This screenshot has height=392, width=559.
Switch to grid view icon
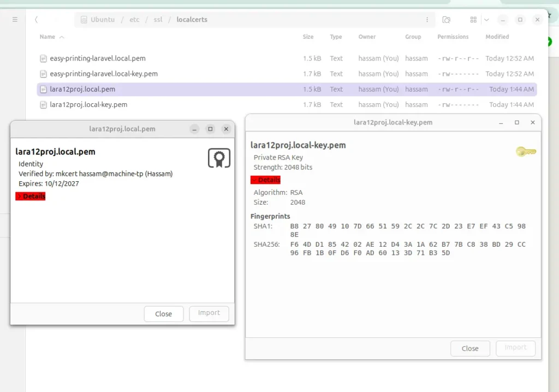click(x=473, y=20)
